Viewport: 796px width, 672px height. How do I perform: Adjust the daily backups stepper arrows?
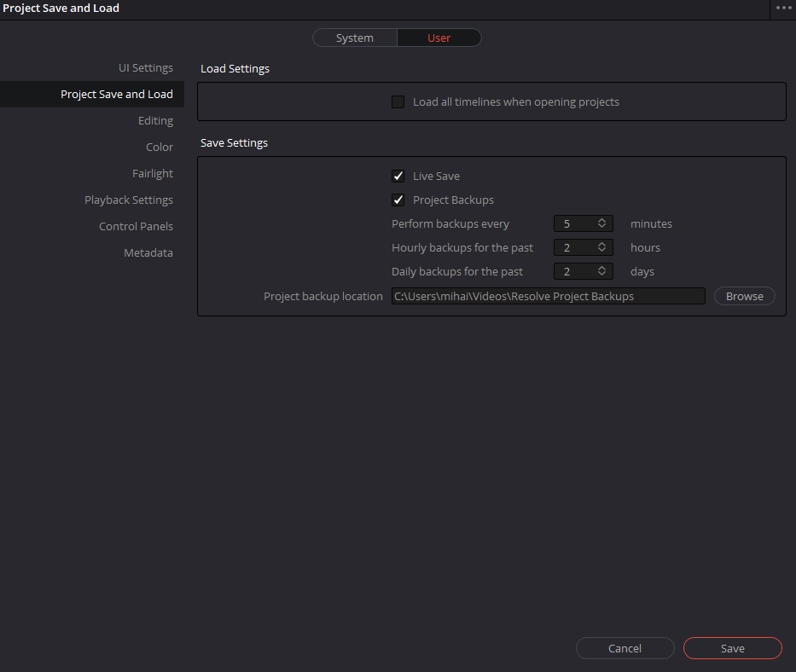tap(601, 271)
